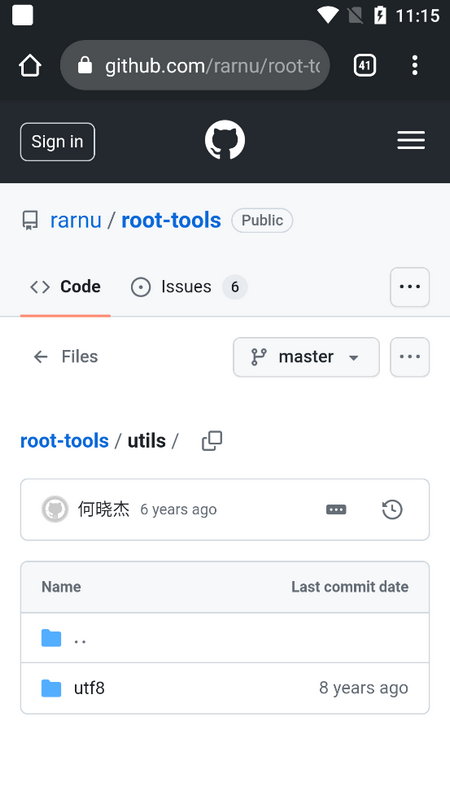Viewport: 450px width, 800px height.
Task: Click the Sign in button
Action: click(x=57, y=142)
